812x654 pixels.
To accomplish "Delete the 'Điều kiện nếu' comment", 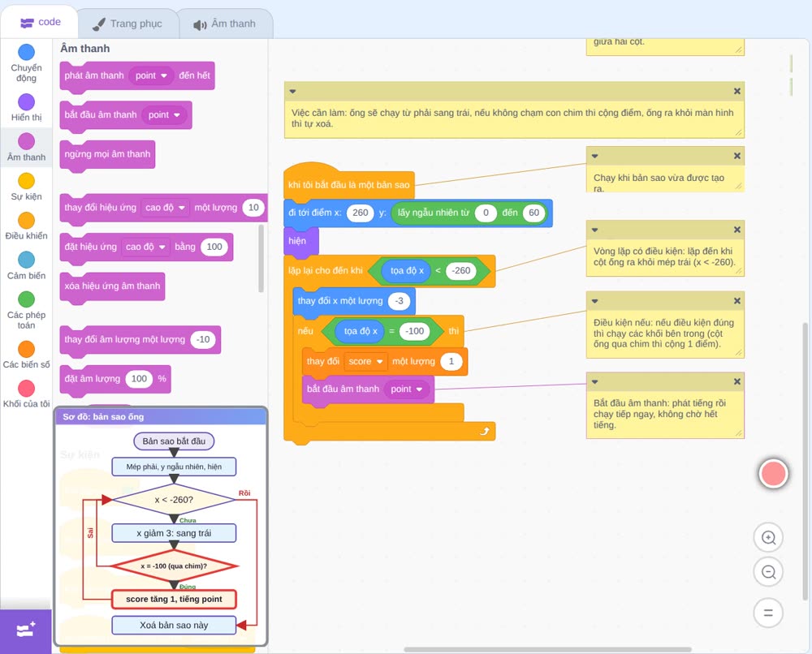I will tap(737, 300).
